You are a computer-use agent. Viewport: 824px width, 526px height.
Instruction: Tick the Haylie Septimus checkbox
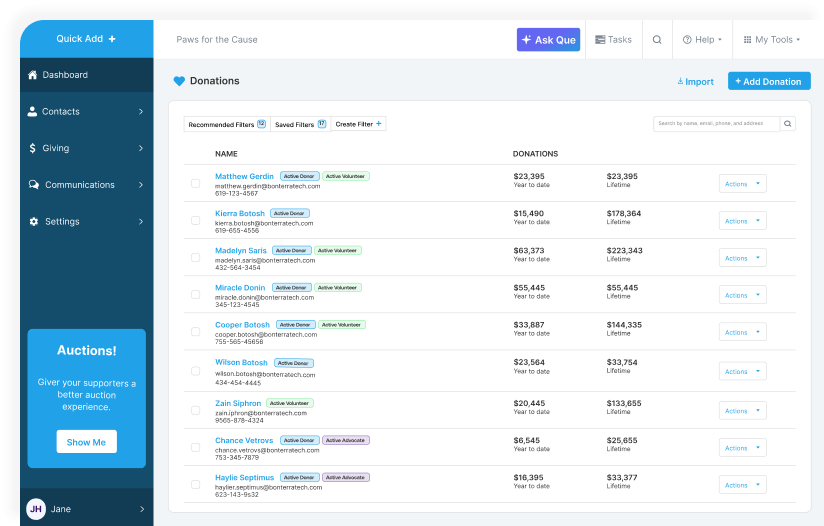pyautogui.click(x=195, y=484)
